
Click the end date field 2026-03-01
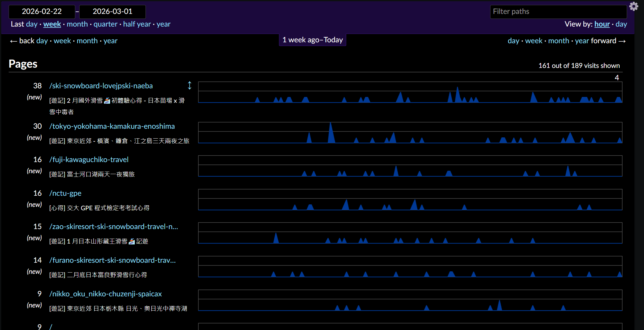click(x=113, y=11)
